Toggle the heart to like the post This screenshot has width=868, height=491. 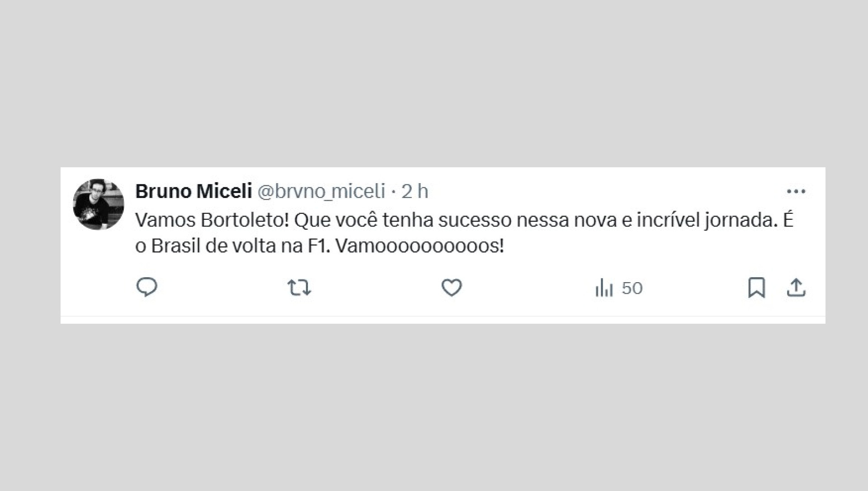click(x=452, y=288)
